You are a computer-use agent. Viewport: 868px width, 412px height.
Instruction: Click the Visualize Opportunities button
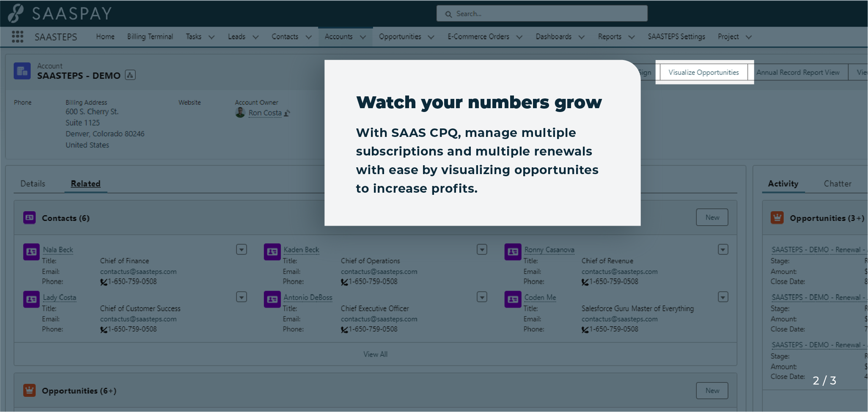704,72
